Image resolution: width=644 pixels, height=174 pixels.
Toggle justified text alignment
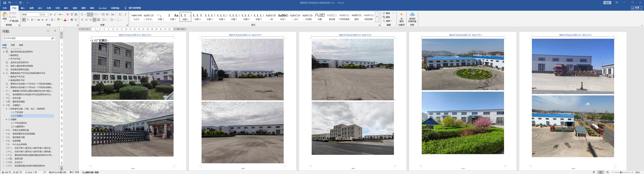(x=94, y=20)
